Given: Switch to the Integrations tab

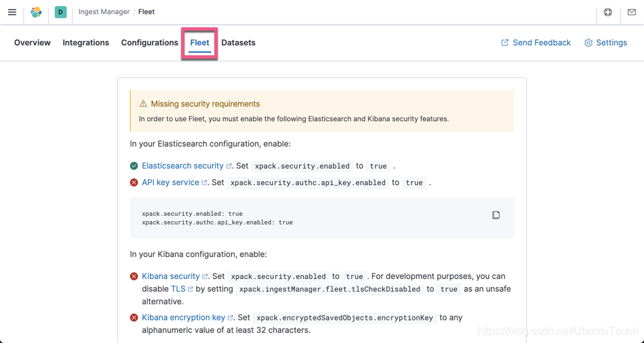Looking at the screenshot, I should tap(86, 43).
